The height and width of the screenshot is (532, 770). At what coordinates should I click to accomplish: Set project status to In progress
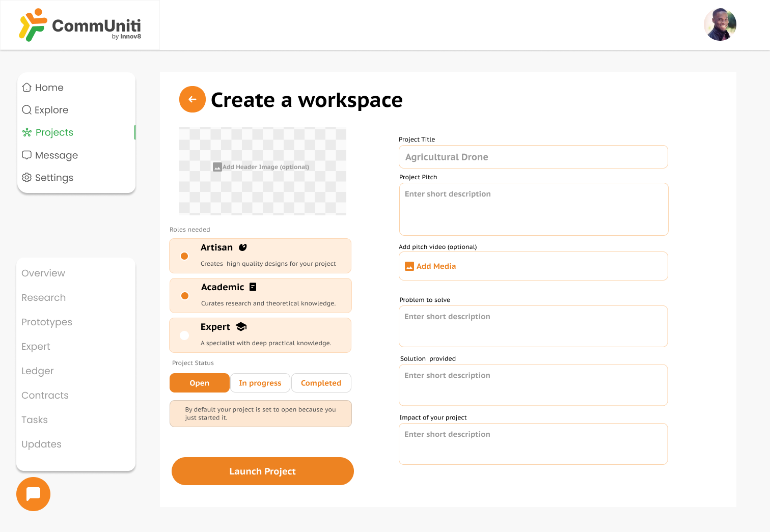click(260, 383)
